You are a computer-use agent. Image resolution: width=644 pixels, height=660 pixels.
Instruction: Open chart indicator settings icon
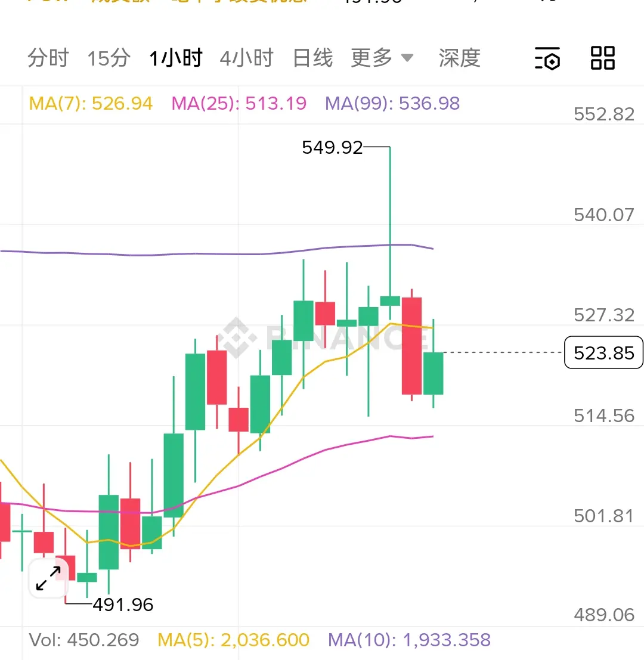click(x=547, y=58)
